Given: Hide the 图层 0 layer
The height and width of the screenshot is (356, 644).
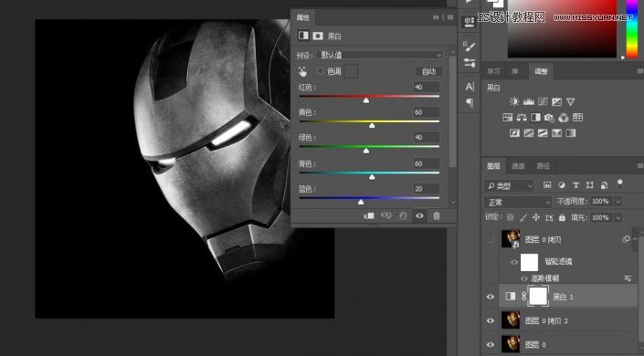Looking at the screenshot, I should pyautogui.click(x=491, y=344).
